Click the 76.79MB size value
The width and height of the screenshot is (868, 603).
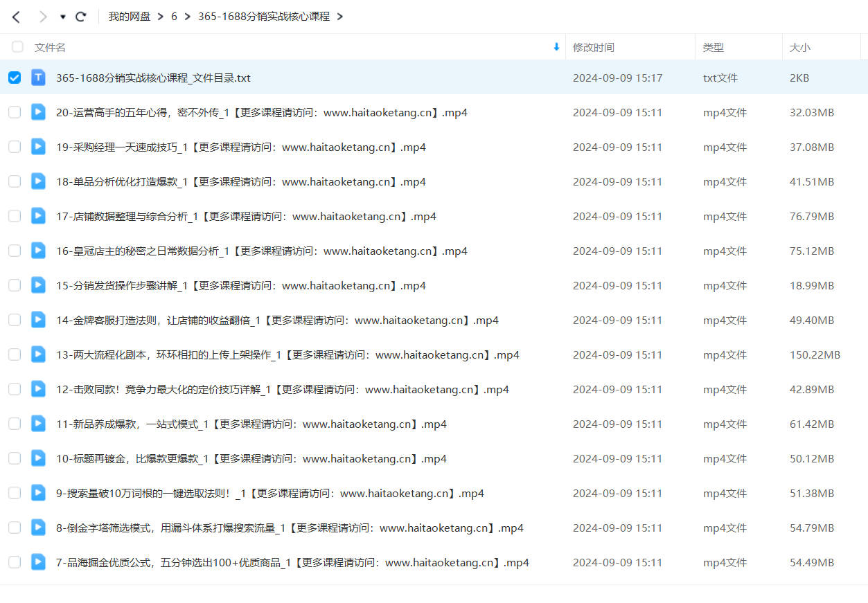tap(812, 216)
